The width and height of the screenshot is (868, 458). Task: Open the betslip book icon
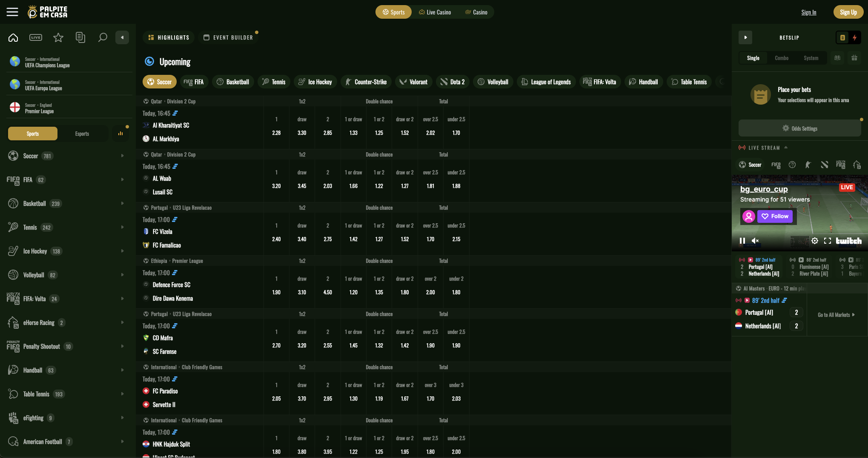(x=837, y=58)
